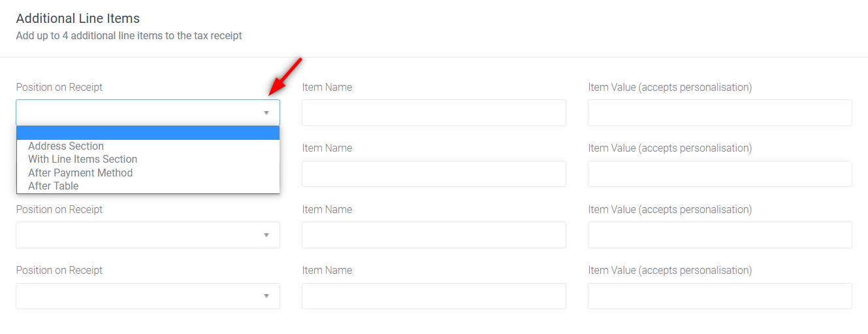Focus the third Item Name field
This screenshot has width=868, height=334.
[x=434, y=235]
